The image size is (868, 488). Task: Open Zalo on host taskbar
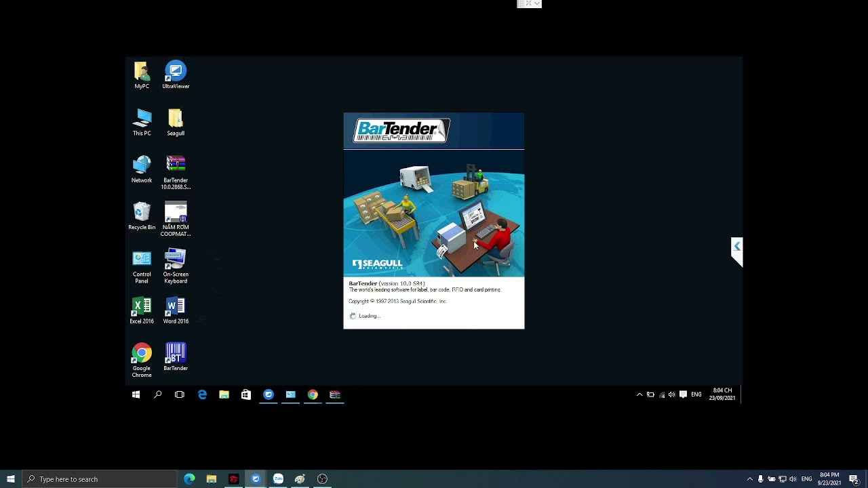pyautogui.click(x=278, y=479)
